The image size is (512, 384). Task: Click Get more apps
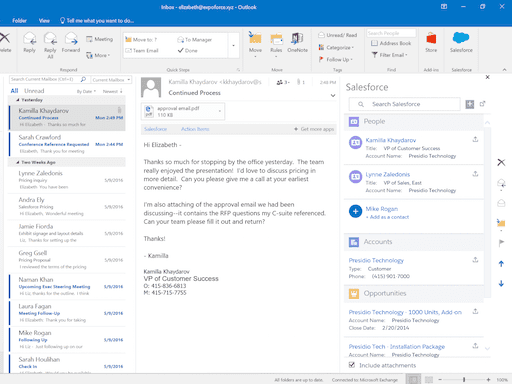click(x=314, y=129)
